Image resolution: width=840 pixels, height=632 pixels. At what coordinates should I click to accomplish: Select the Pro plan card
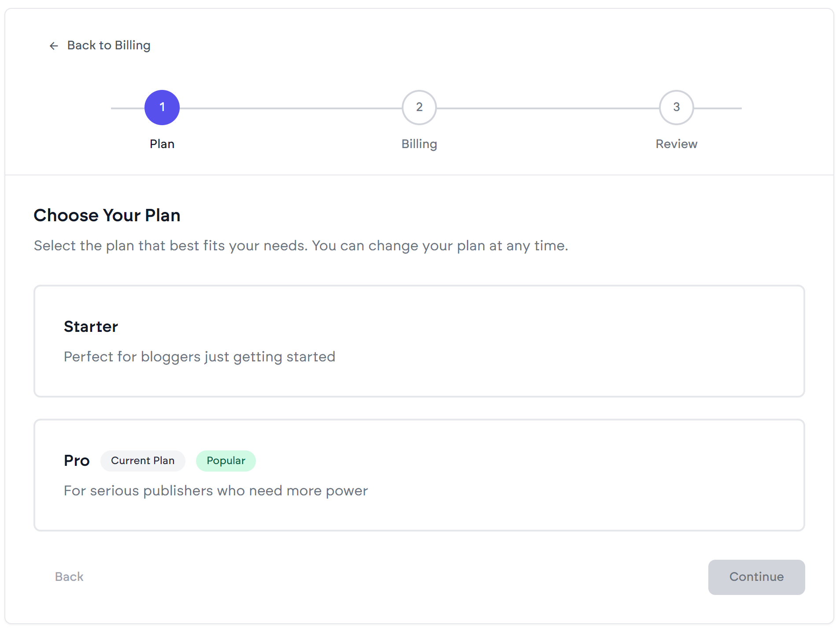(419, 475)
